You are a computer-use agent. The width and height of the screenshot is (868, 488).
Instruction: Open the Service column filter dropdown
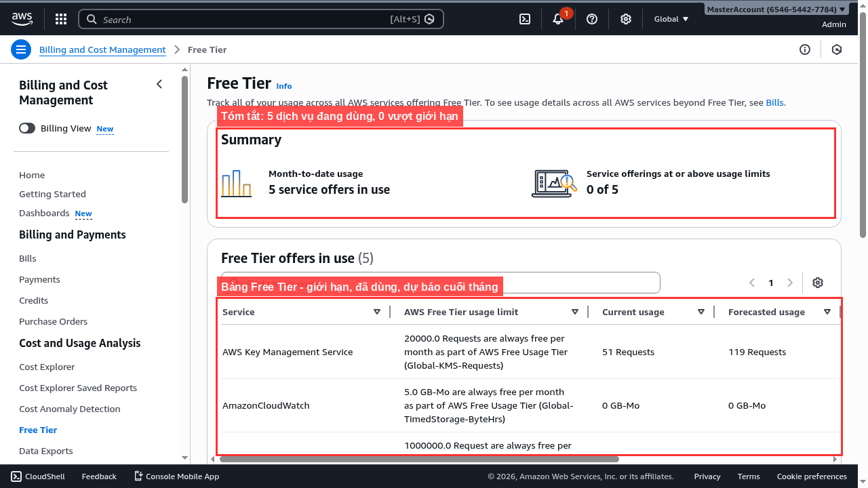pos(377,312)
